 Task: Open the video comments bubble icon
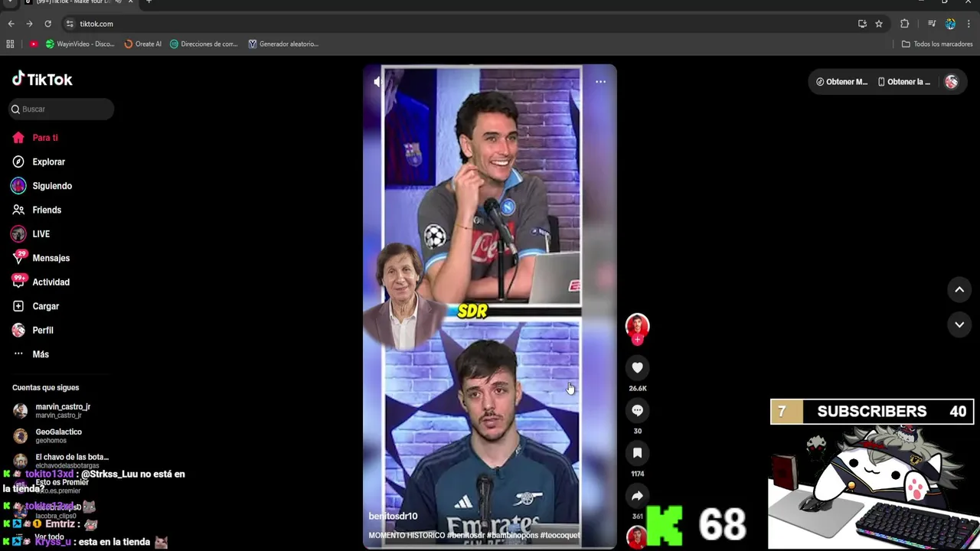(x=637, y=410)
